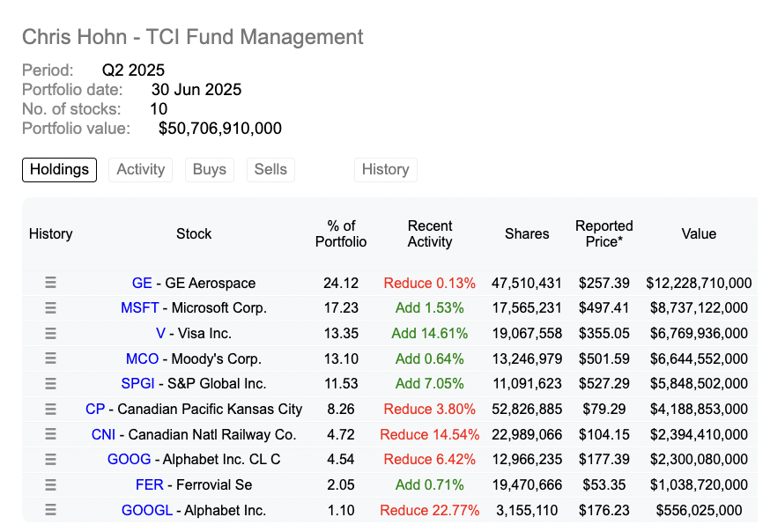Open history icon for Canadian Natl Railway row
The image size is (770, 532).
[x=50, y=434]
